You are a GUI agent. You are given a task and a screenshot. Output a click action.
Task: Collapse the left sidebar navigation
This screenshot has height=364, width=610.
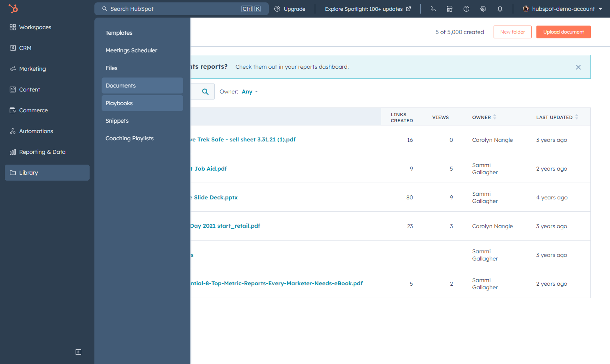click(78, 352)
